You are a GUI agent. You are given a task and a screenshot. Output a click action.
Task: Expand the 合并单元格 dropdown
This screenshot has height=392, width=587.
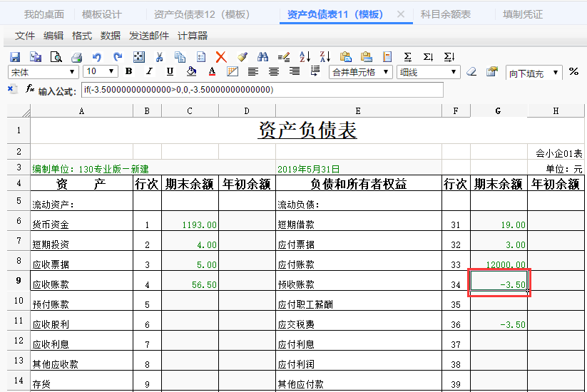(x=387, y=72)
